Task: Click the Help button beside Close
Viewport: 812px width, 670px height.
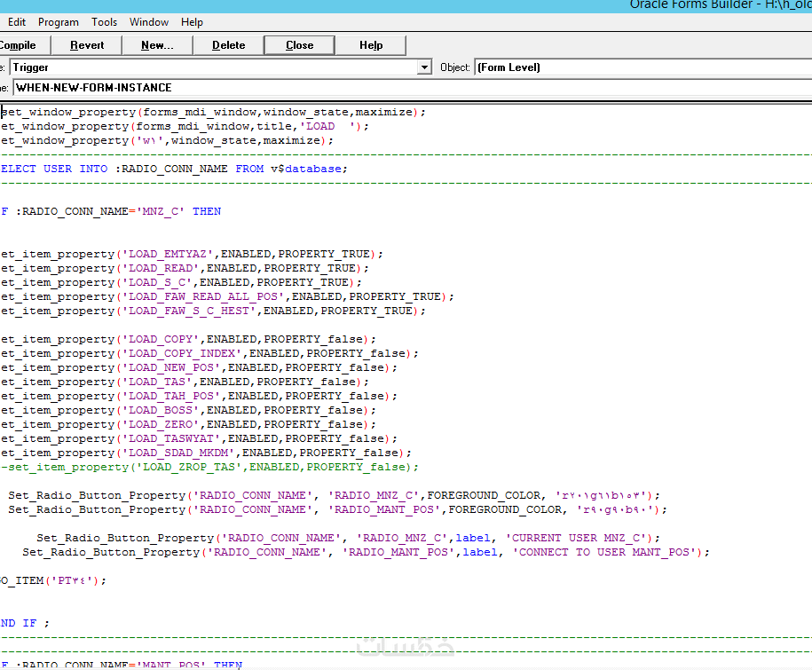Action: [371, 45]
